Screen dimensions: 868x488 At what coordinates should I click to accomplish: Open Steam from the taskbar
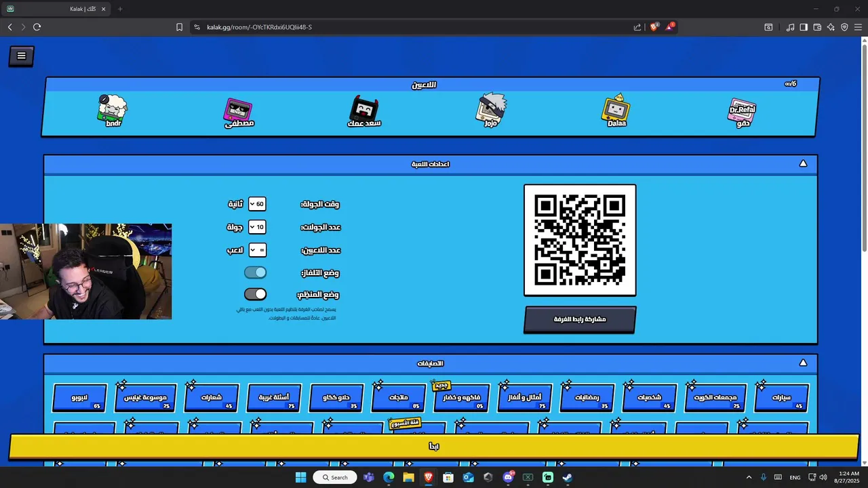coord(568,477)
